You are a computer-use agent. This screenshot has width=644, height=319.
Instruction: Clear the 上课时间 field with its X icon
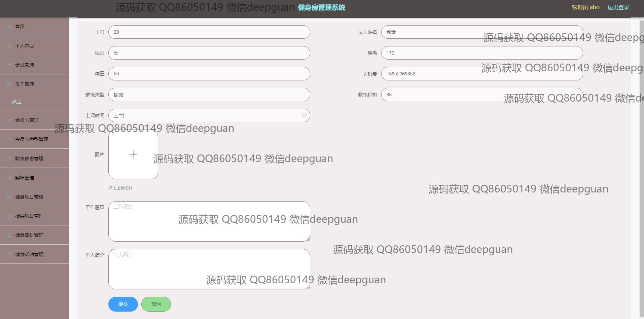[304, 115]
